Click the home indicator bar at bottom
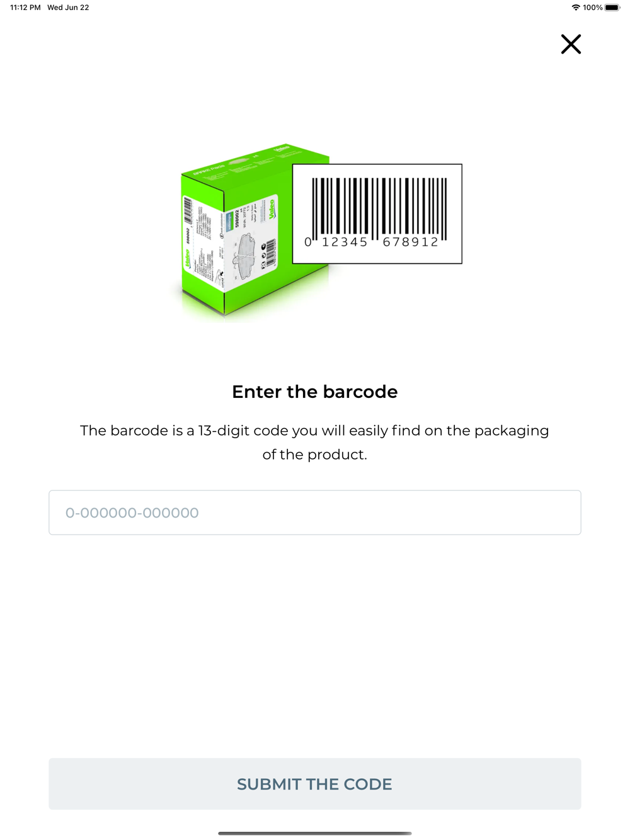Viewport: 630px width, 840px height. tap(315, 833)
